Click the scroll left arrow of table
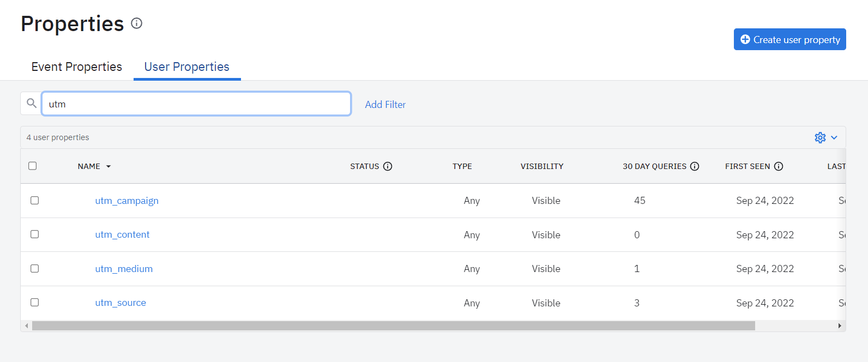This screenshot has width=868, height=362. coord(27,326)
